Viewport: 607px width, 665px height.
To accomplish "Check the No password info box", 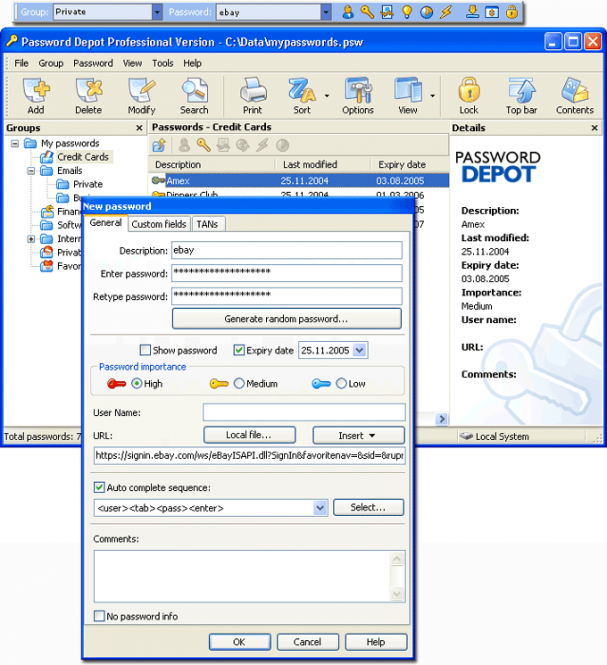I will click(x=99, y=616).
